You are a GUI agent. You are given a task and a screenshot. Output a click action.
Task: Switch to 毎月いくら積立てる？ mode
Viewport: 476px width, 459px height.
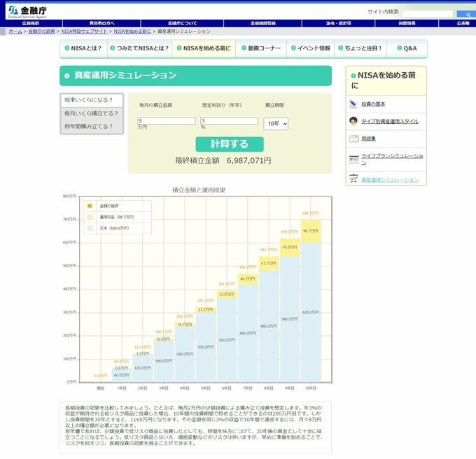(91, 113)
